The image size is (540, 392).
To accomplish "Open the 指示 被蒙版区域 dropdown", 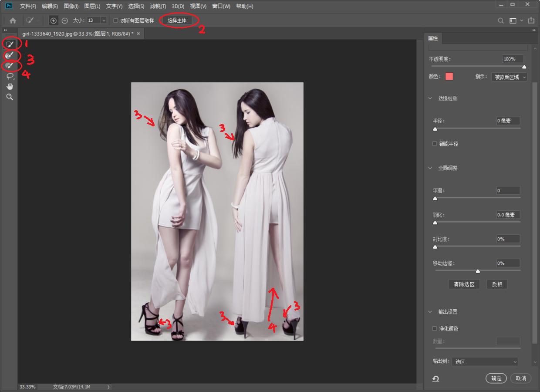I will pyautogui.click(x=509, y=77).
